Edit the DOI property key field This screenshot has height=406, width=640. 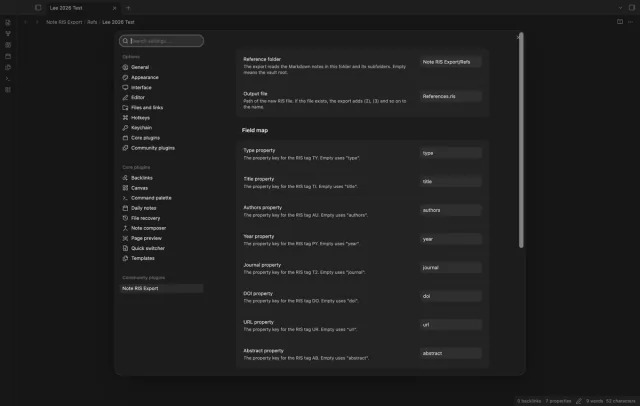coord(451,296)
